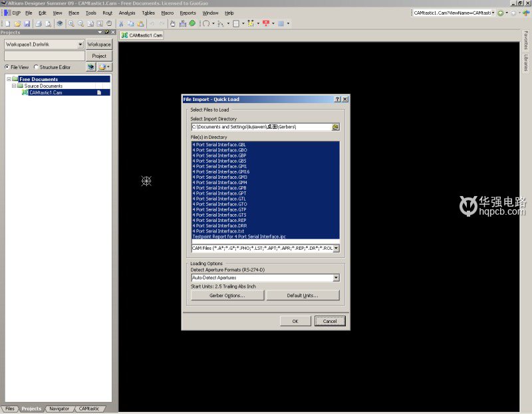This screenshot has width=532, height=414.
Task: Click the Cut scissors icon
Action: click(121, 23)
